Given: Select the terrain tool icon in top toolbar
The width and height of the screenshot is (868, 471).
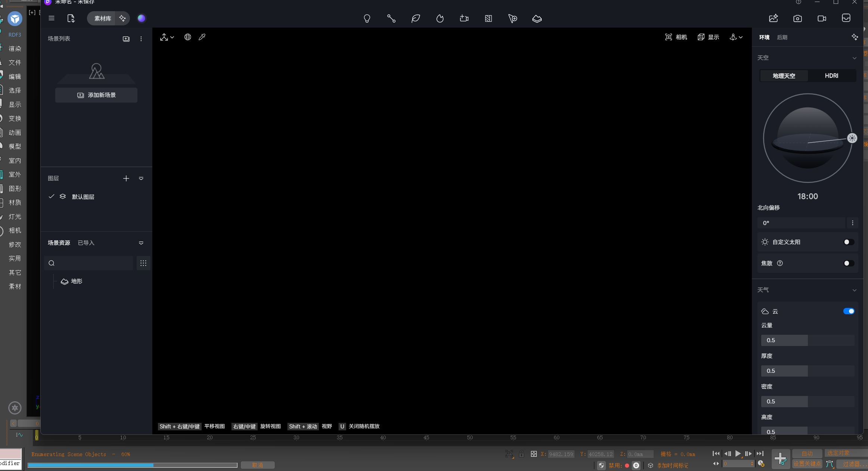Looking at the screenshot, I should [537, 19].
